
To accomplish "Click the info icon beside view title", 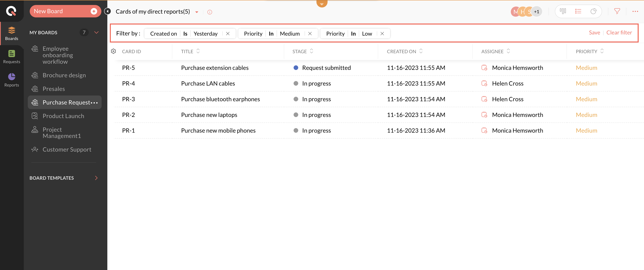I will click(209, 12).
